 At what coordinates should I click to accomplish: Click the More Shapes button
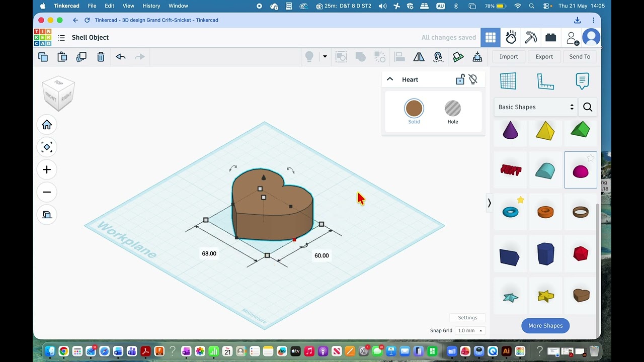(x=545, y=326)
